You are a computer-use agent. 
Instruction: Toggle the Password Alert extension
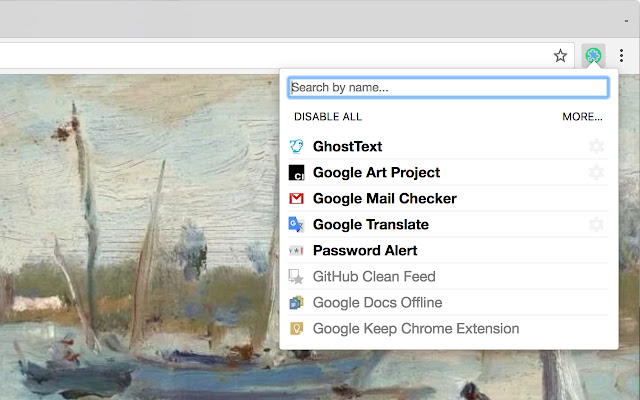pos(365,251)
